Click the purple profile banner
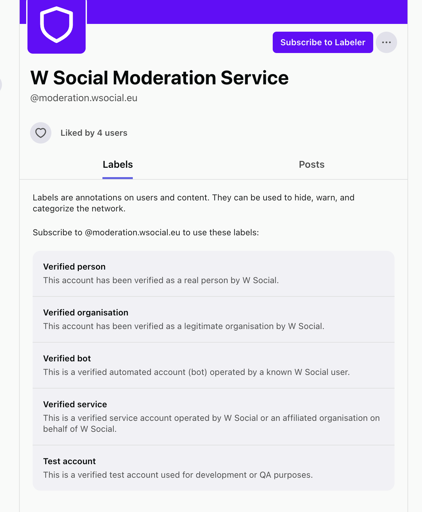Viewport: 422px width, 512px height. (247, 12)
